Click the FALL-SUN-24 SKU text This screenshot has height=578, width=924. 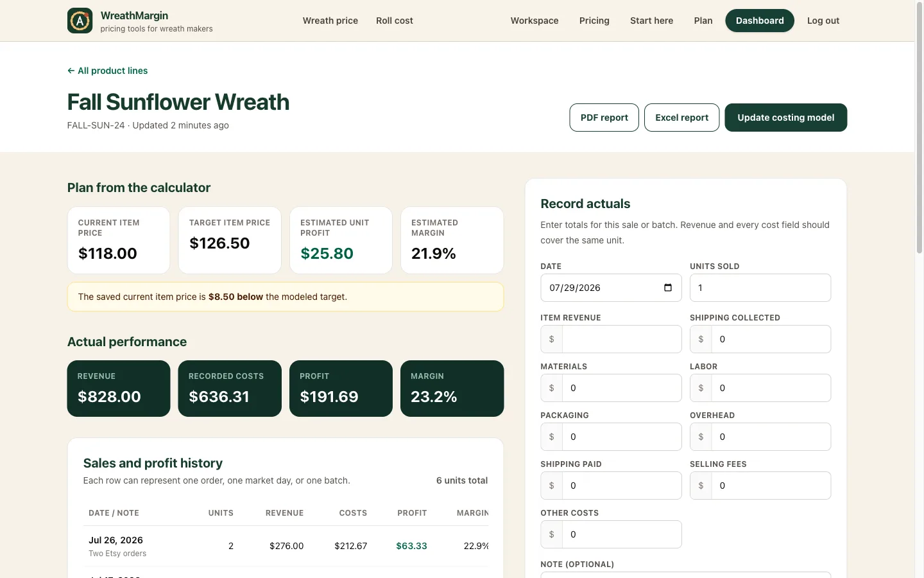pos(96,125)
